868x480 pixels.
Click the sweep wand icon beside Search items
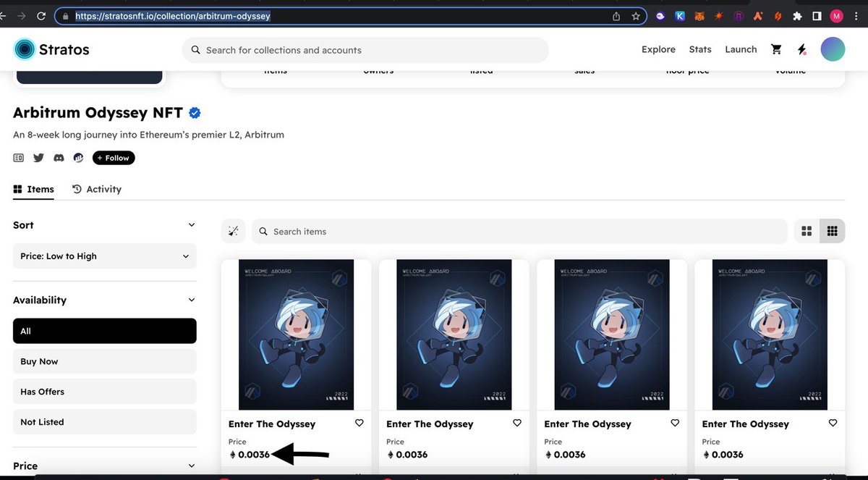(233, 231)
